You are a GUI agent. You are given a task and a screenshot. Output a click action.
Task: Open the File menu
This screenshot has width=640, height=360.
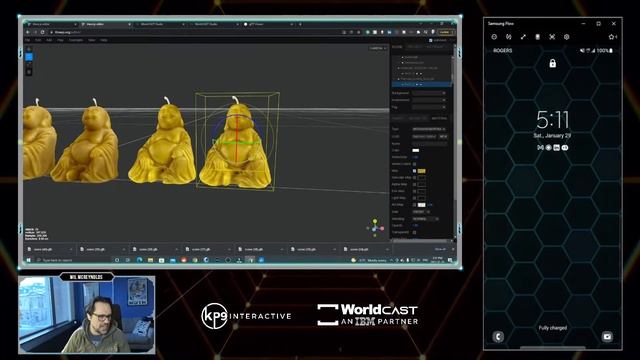click(x=27, y=40)
